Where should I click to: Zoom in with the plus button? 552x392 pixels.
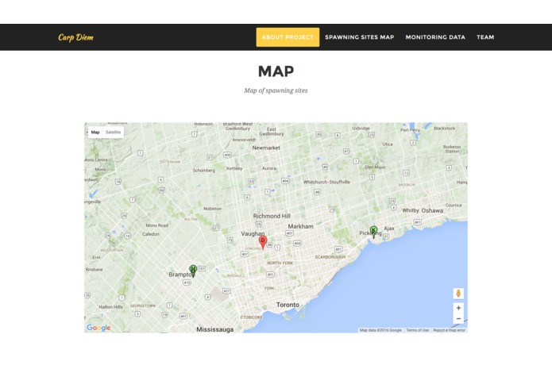pyautogui.click(x=458, y=308)
